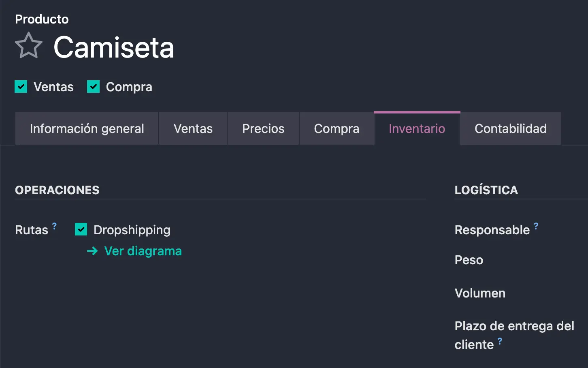Open the Compra tab
The height and width of the screenshot is (368, 588).
337,128
